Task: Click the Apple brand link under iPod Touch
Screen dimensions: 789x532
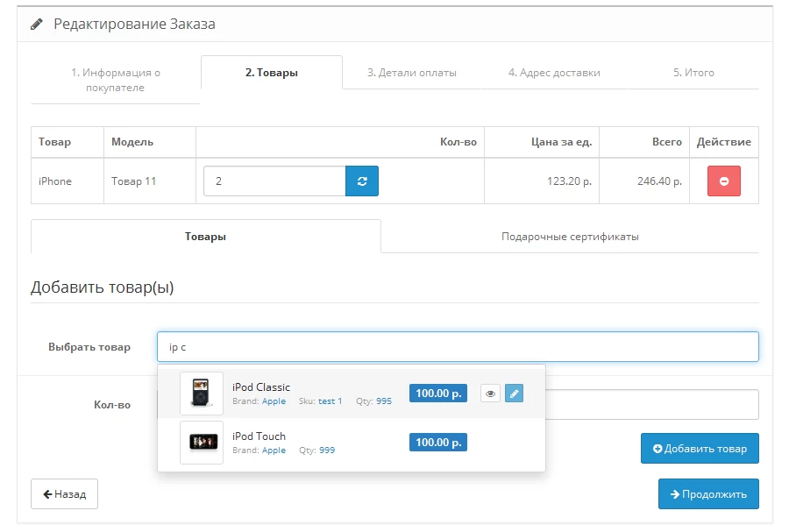Action: point(274,450)
